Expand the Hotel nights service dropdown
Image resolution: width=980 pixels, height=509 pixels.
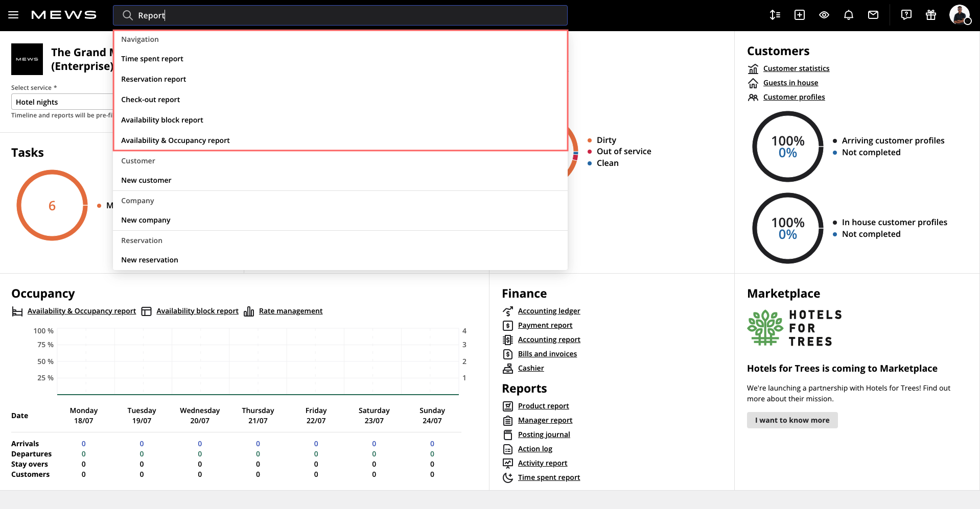61,102
